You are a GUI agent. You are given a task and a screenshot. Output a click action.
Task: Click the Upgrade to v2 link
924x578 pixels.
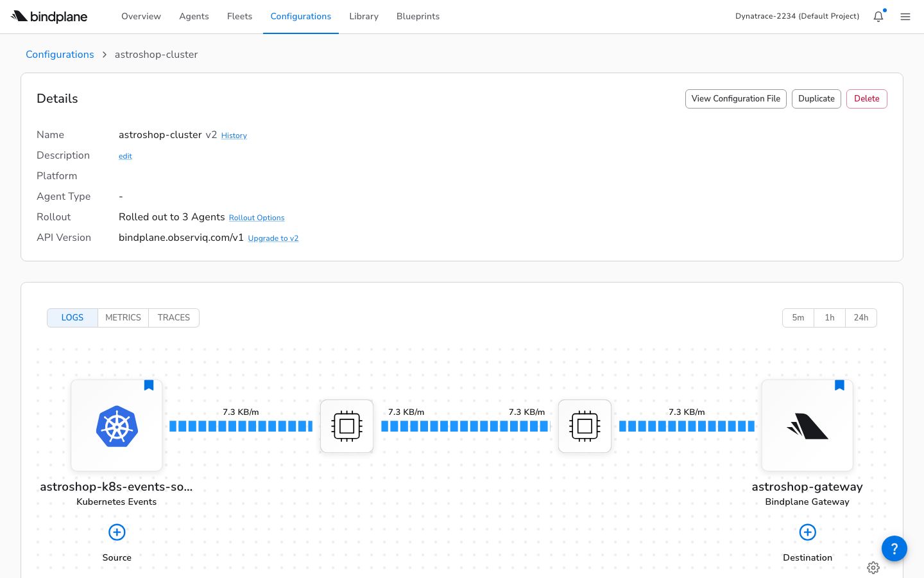coord(273,238)
